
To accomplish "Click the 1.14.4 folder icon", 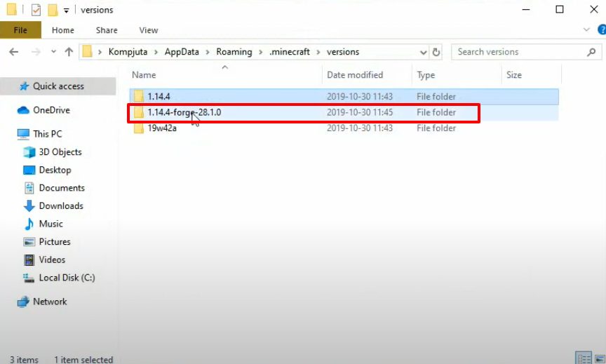I will tap(138, 96).
